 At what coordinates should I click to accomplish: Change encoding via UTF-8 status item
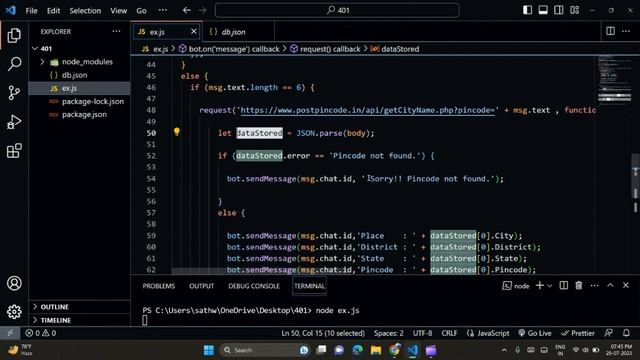click(x=422, y=333)
